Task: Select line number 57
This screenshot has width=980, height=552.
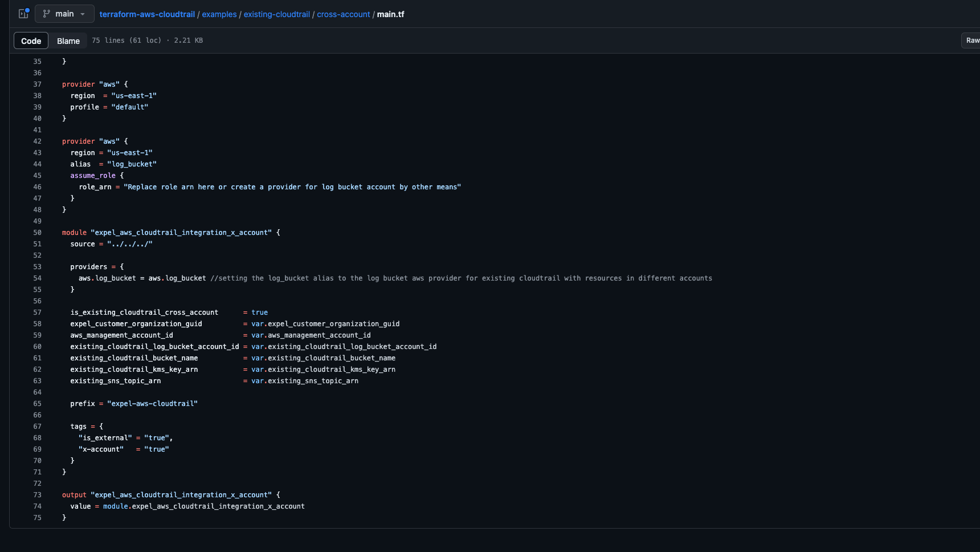Action: [x=37, y=312]
